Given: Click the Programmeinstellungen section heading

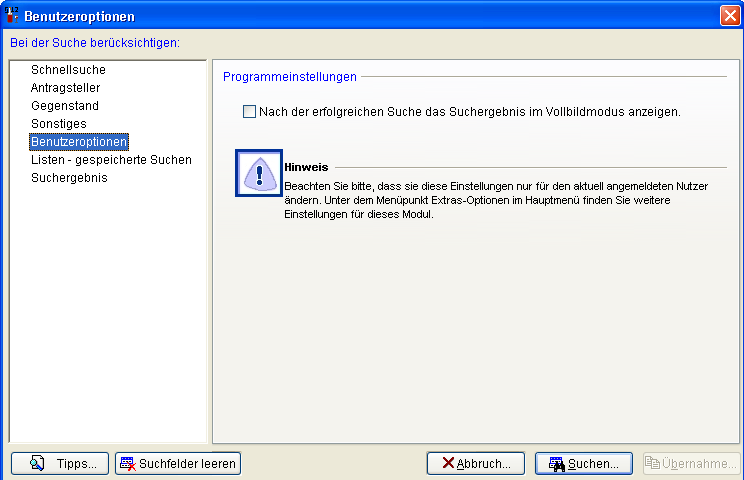Looking at the screenshot, I should point(290,76).
